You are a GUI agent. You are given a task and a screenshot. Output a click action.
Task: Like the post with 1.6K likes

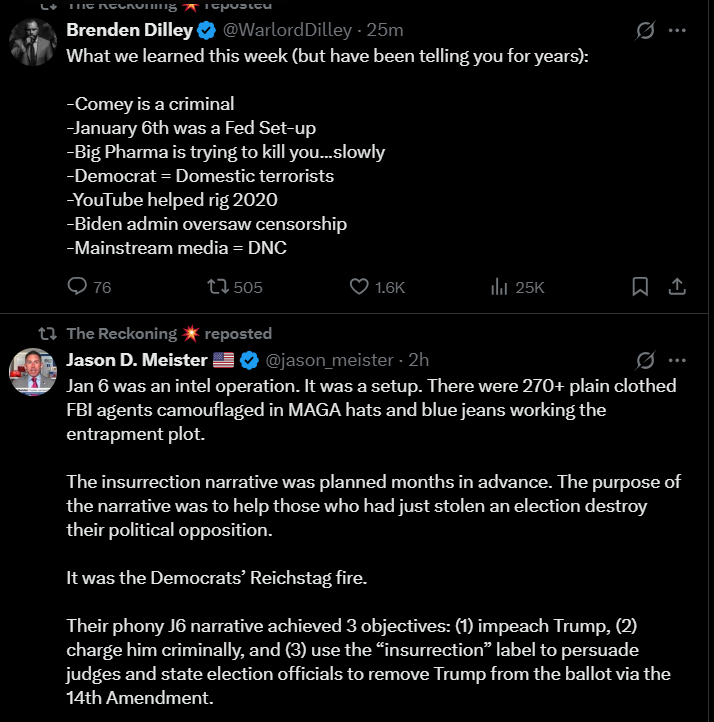coord(377,287)
